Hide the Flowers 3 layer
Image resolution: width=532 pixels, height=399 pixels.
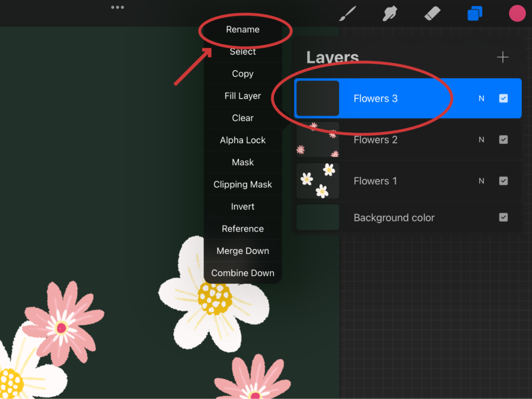[x=503, y=98]
